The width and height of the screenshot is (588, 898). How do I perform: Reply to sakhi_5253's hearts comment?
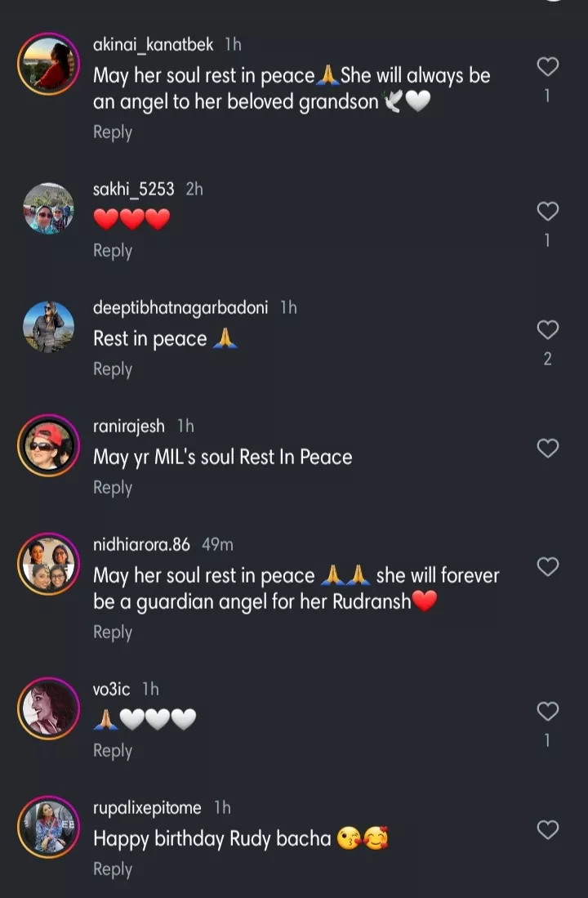113,251
